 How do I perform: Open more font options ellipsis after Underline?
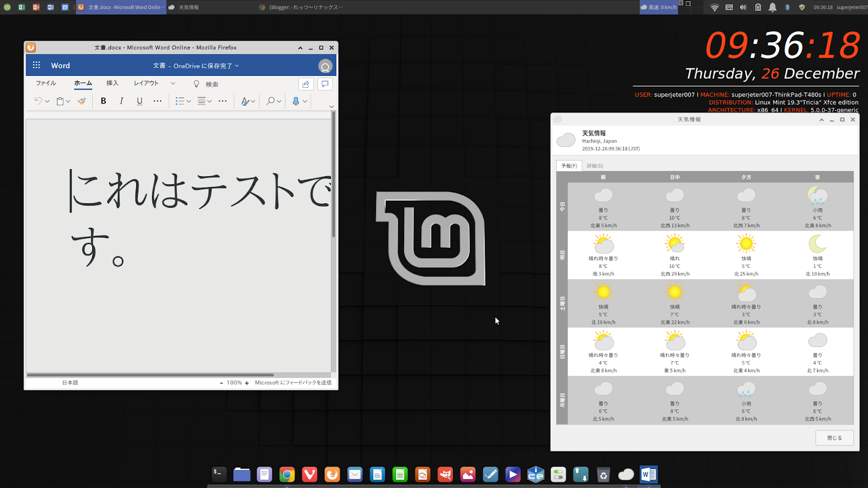click(x=157, y=101)
